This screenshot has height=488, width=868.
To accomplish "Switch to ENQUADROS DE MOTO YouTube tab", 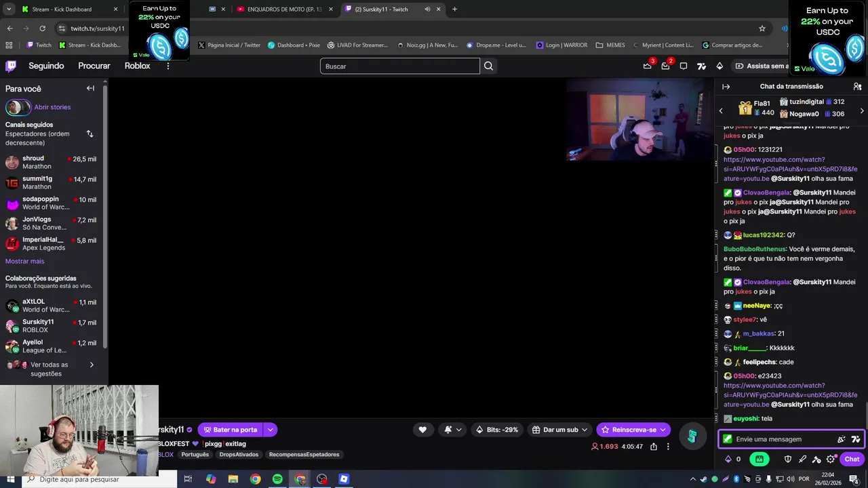I will coord(285,9).
